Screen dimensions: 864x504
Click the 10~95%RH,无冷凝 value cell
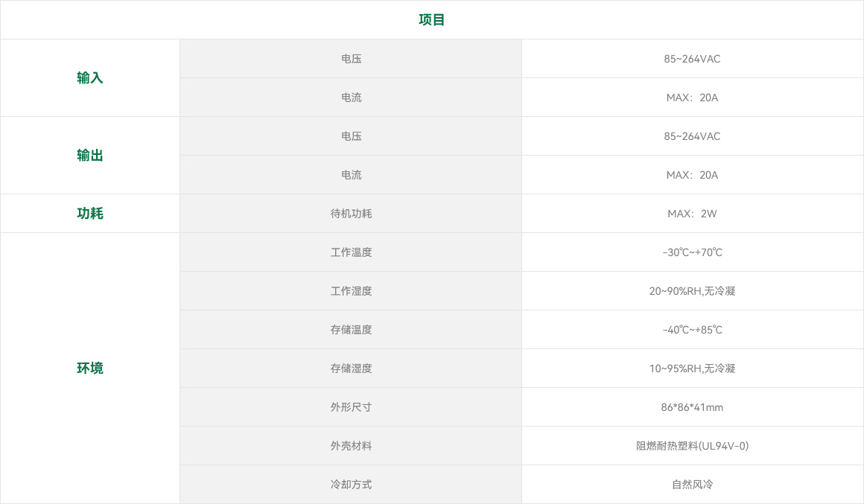coord(692,369)
